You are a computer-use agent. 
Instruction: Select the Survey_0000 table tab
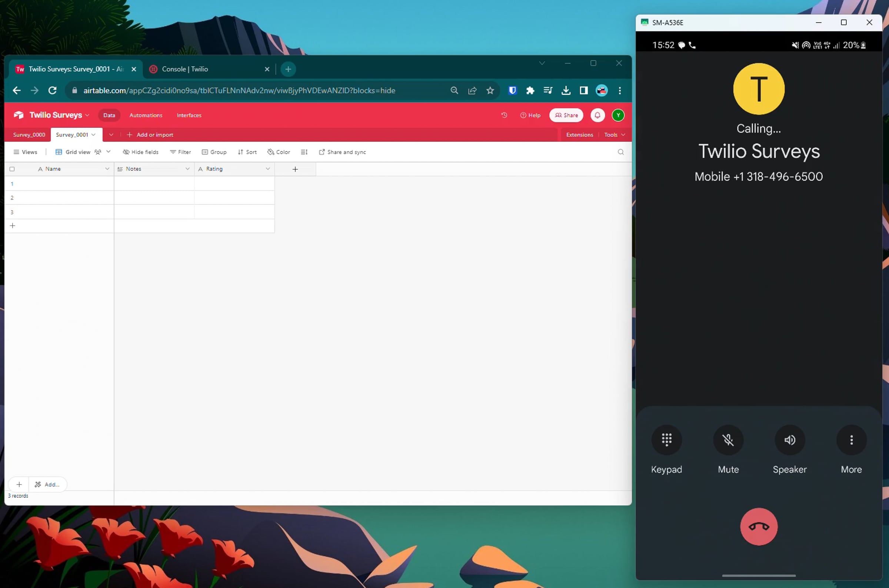pyautogui.click(x=29, y=134)
